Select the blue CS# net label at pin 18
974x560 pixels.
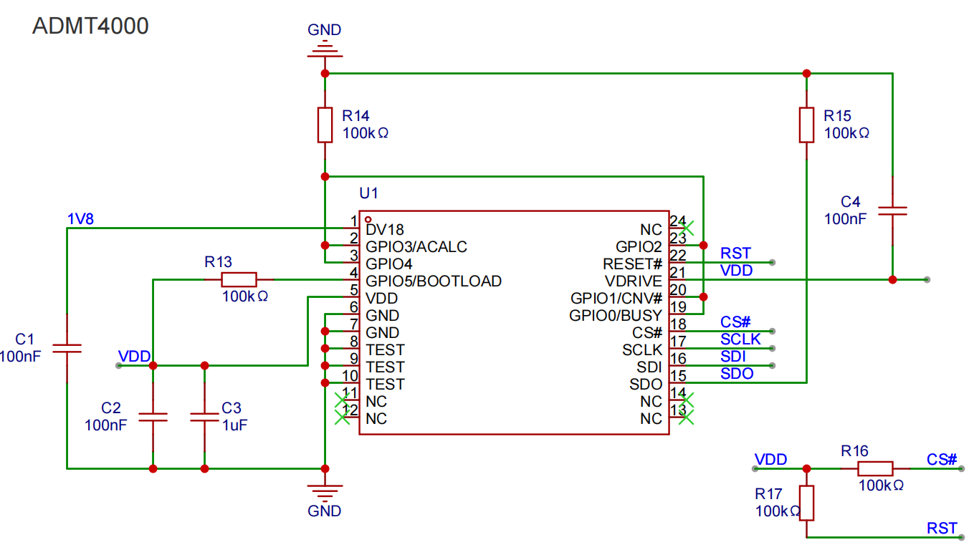tap(737, 322)
